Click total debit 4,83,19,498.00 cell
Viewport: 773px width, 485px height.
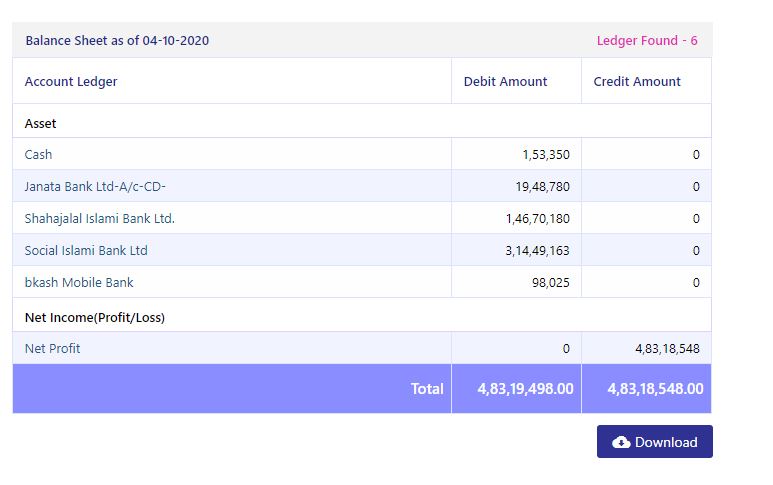click(516, 389)
